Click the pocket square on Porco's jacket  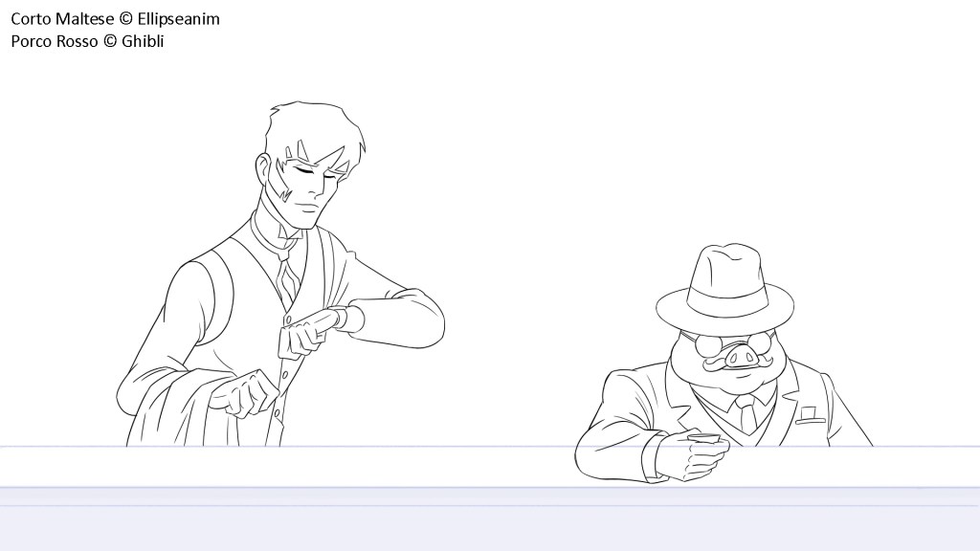click(811, 414)
